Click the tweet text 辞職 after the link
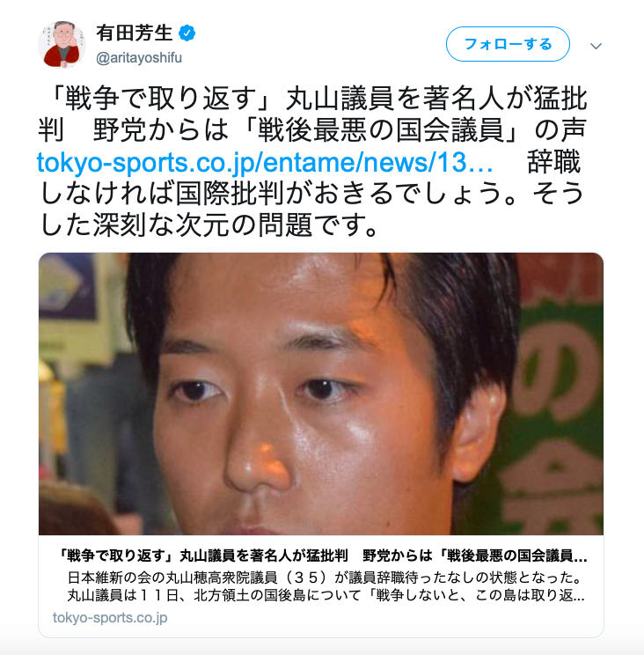Viewport: 644px width, 655px height. (553, 162)
